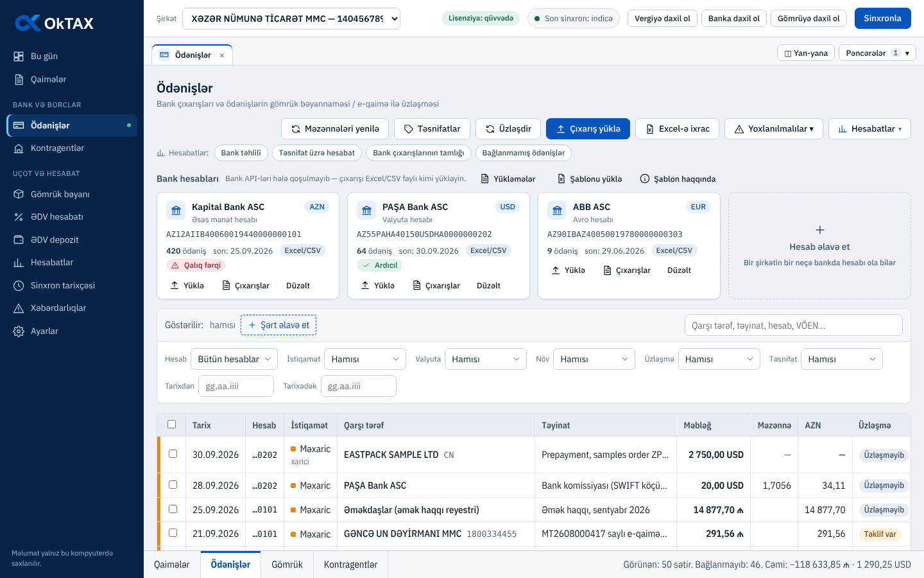Expand the Yoxlanılmalılar dropdown
Screen dimensions: 924x578
773,129
